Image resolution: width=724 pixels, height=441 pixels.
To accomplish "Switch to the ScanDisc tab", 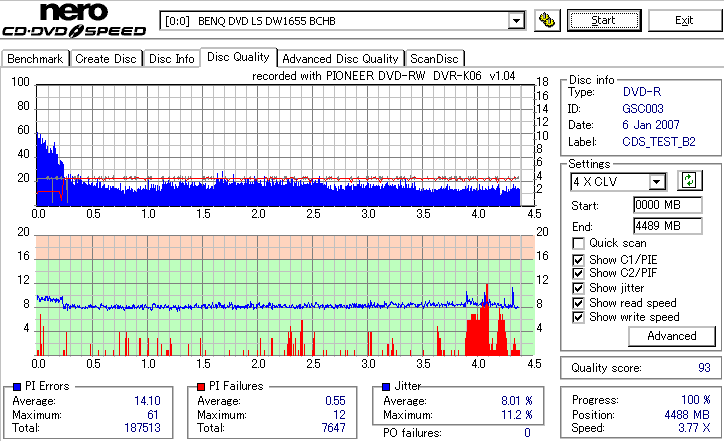I will pyautogui.click(x=434, y=59).
